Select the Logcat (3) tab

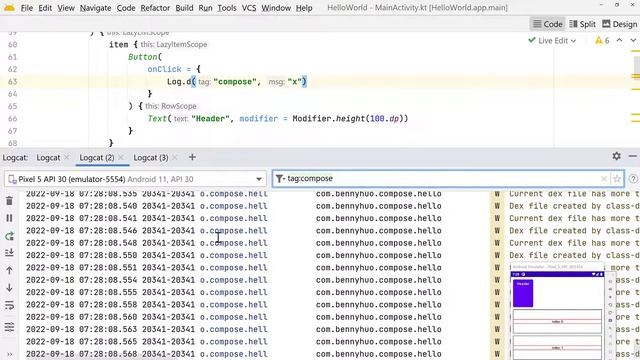pyautogui.click(x=151, y=158)
